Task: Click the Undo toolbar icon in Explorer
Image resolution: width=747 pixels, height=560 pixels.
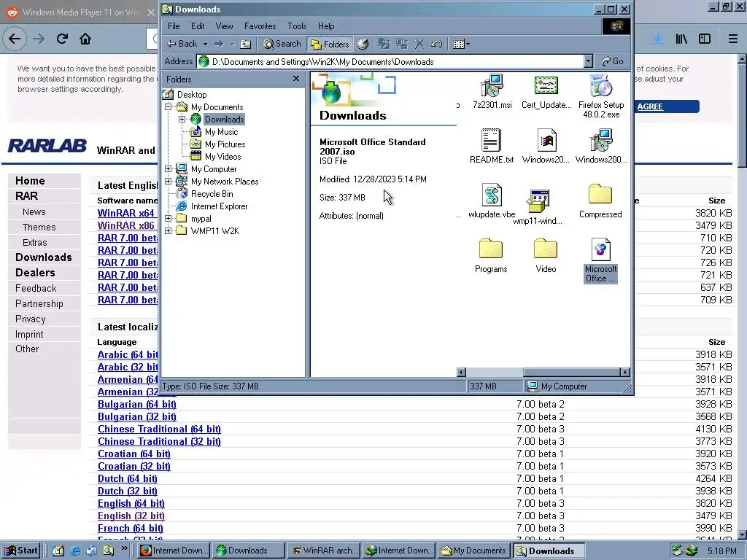Action: (x=436, y=44)
